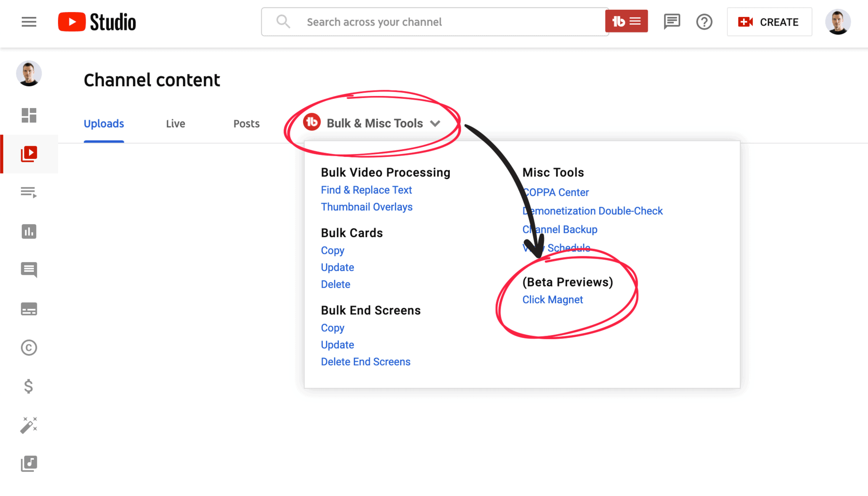Click the (Beta Previews) heading
The image size is (868, 496).
pyautogui.click(x=567, y=282)
